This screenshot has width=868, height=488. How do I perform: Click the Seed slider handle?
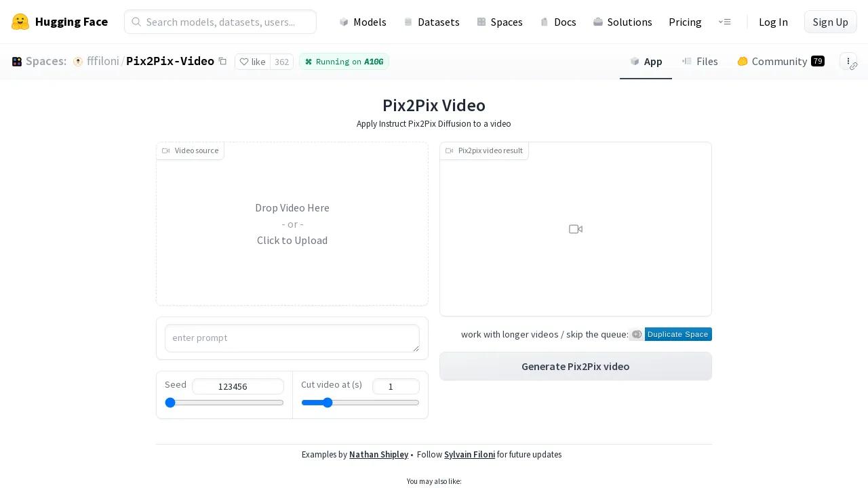pos(170,403)
